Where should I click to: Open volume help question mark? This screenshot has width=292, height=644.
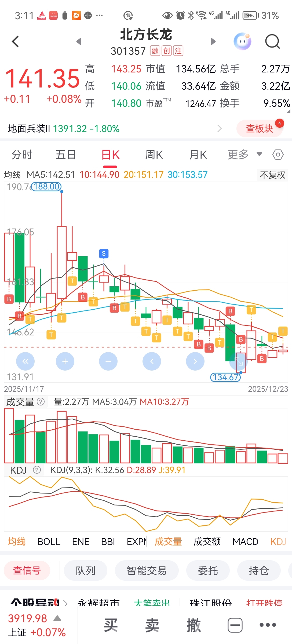tap(41, 402)
